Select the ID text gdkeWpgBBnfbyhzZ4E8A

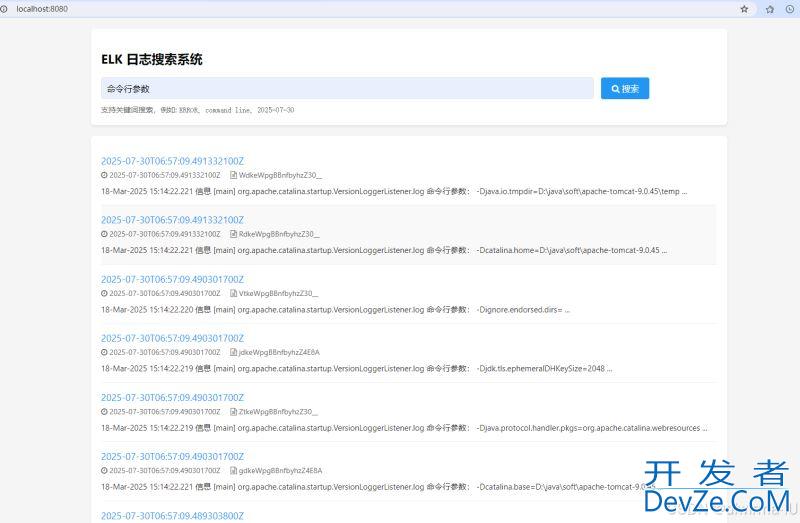[280, 471]
